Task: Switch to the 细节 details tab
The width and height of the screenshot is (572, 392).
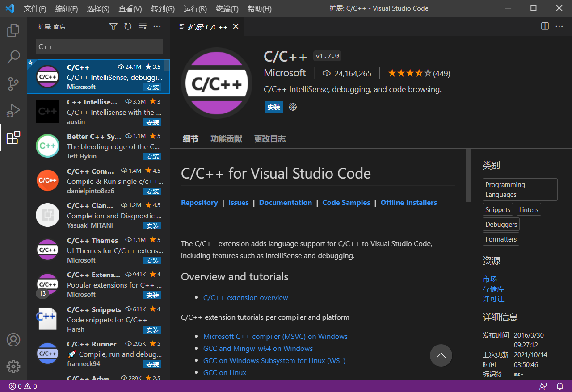Action: [190, 139]
